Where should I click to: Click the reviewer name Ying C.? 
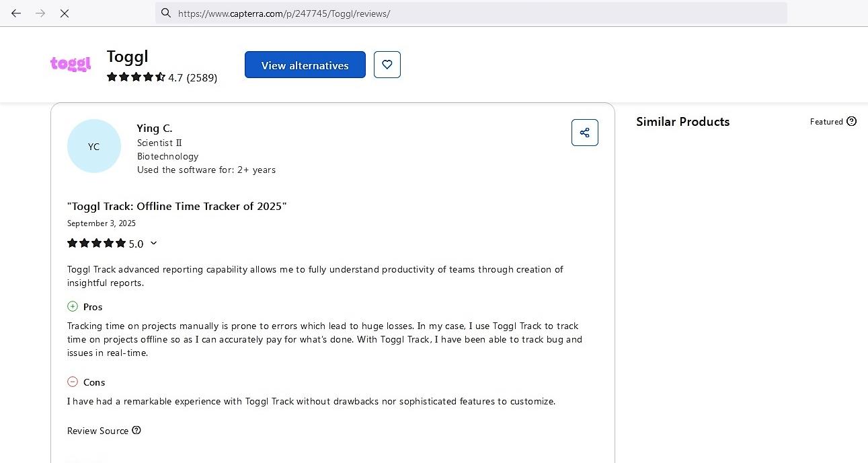155,128
